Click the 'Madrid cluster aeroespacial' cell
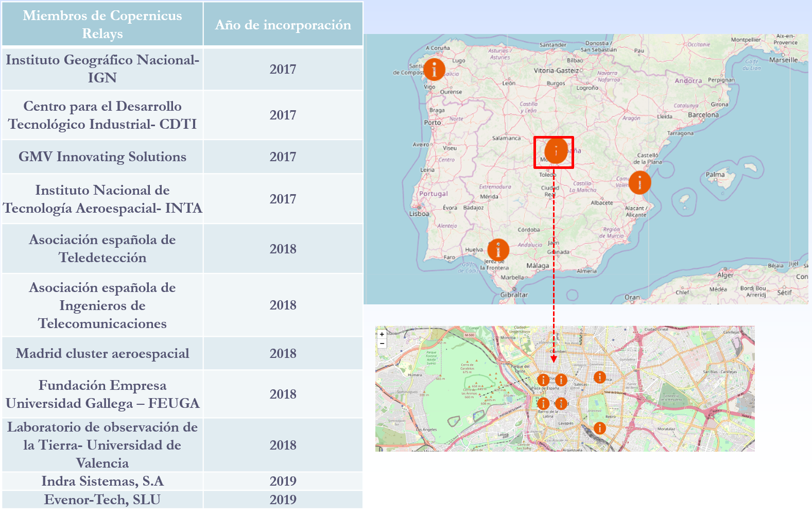Viewport: 812px width, 515px height. click(102, 353)
